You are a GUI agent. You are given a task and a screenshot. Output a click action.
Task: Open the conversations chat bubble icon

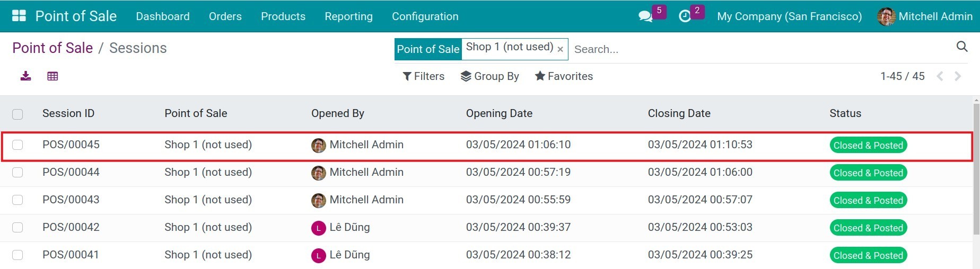pyautogui.click(x=645, y=16)
